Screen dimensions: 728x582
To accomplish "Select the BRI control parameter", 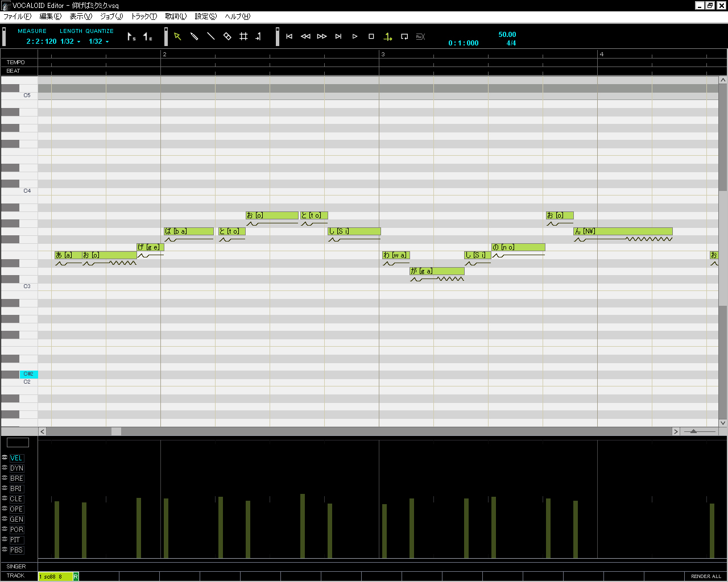I will [16, 489].
